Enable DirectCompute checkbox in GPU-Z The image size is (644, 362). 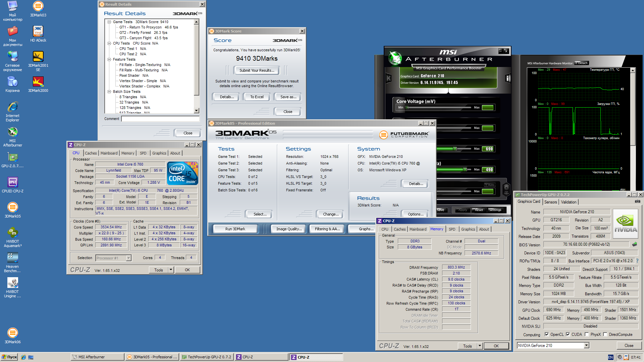click(x=605, y=334)
